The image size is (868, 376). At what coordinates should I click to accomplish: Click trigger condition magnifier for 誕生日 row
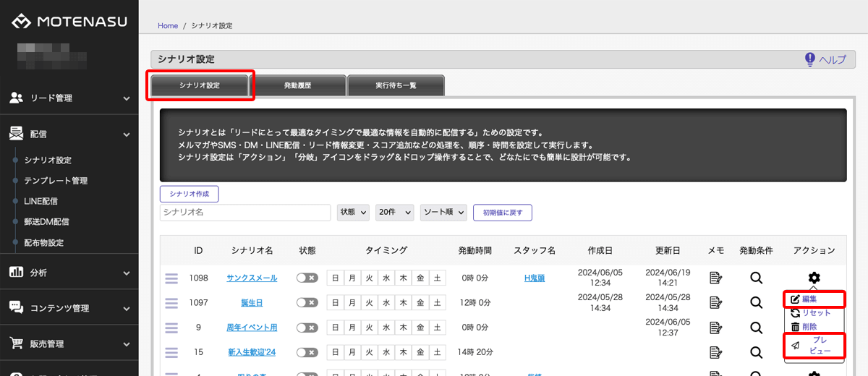click(756, 303)
